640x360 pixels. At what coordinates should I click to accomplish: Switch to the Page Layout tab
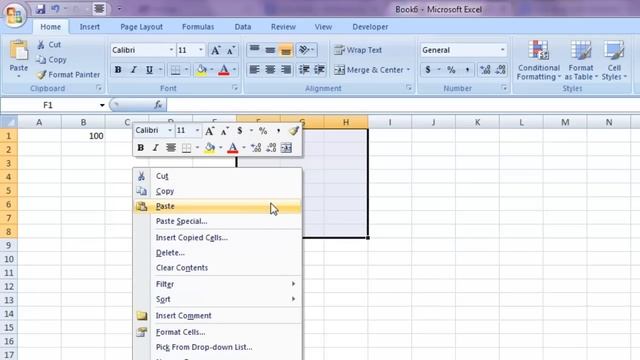(141, 27)
